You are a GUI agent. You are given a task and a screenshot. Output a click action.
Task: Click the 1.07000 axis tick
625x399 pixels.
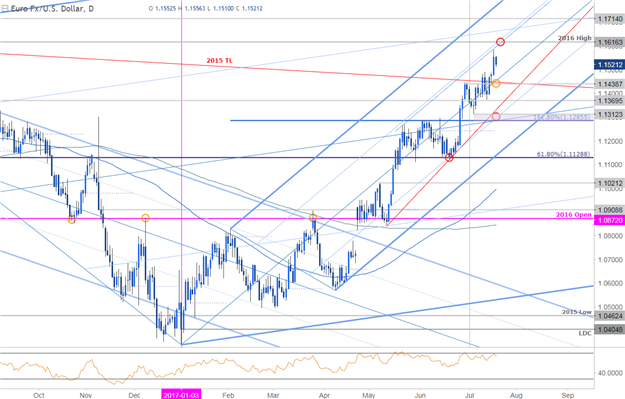(x=609, y=259)
